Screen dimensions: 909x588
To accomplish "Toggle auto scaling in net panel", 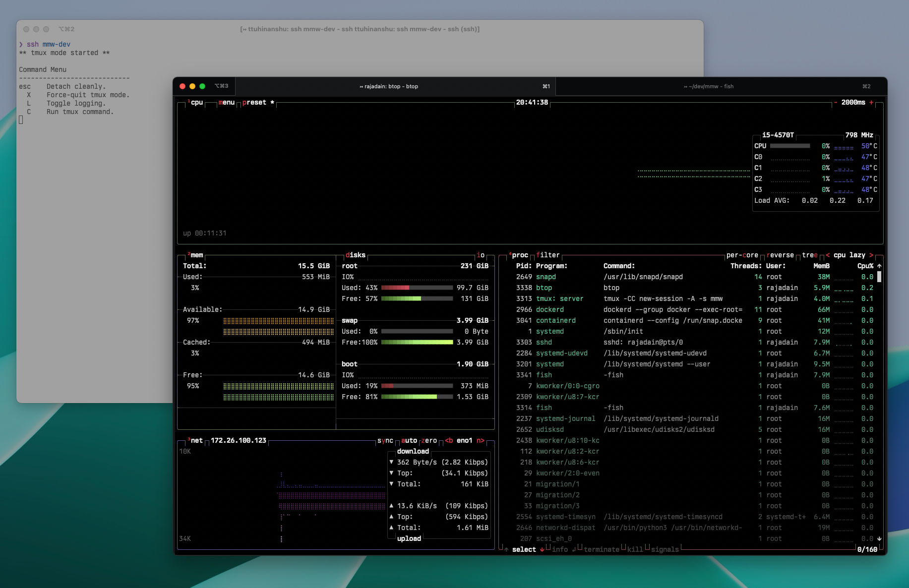I will click(409, 441).
